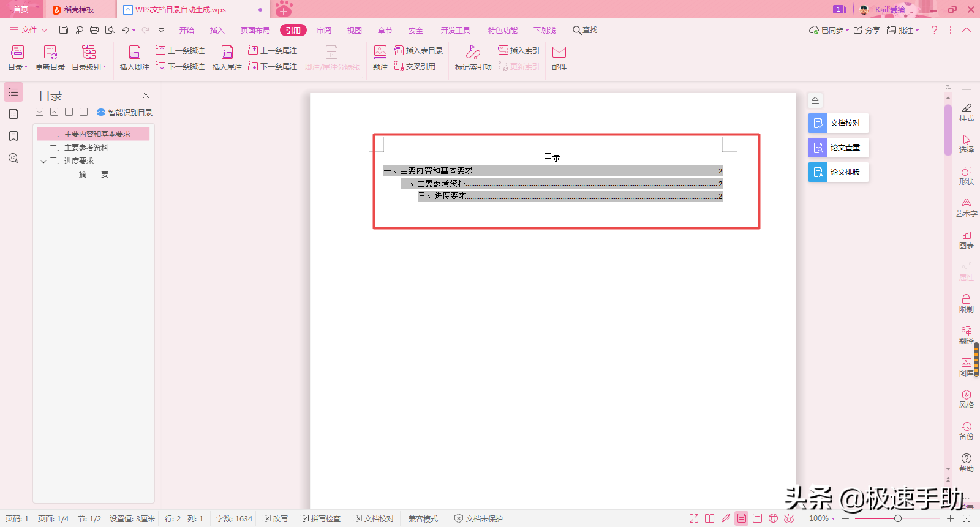Open the 目录 (table of contents) dropdown

17,59
